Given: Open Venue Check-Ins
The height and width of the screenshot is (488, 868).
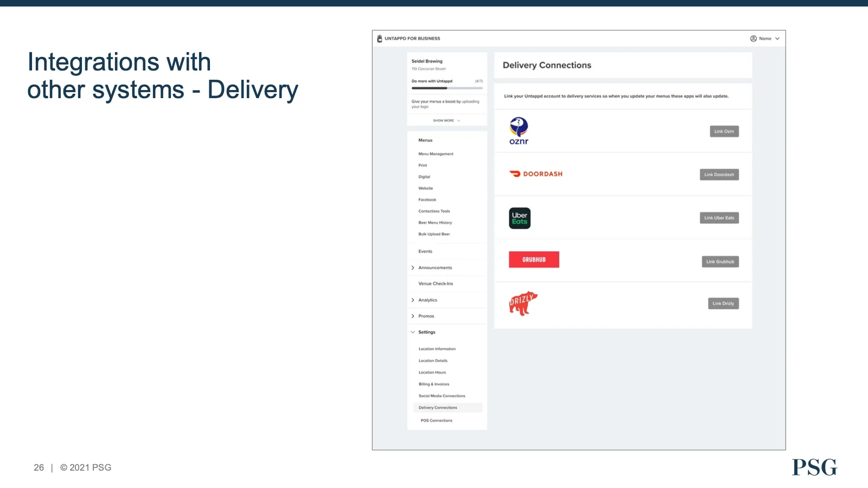Looking at the screenshot, I should (436, 284).
